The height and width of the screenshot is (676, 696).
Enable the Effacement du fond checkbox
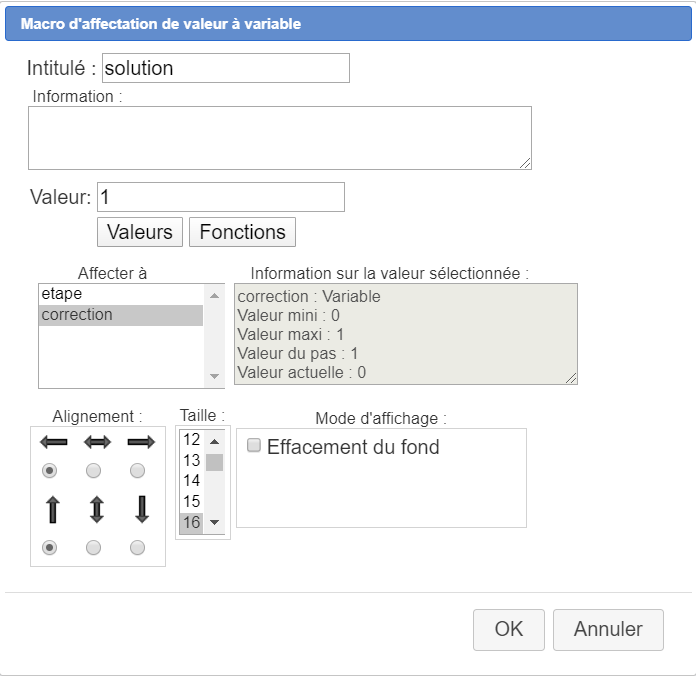[x=254, y=446]
